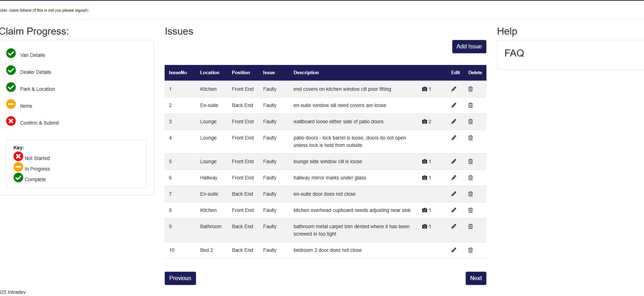Viewport: 644px width, 296px height.
Task: Delete the lounge side window cill issue
Action: coord(470,161)
